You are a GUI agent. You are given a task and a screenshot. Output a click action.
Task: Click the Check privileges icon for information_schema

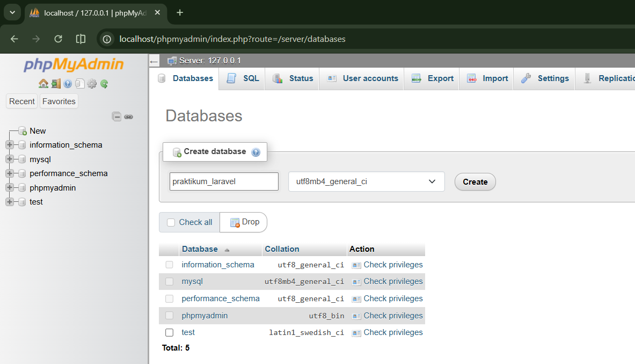pos(356,265)
